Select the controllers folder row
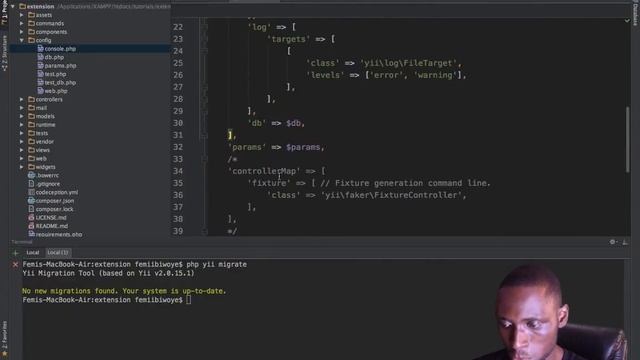The height and width of the screenshot is (360, 640). click(90, 99)
